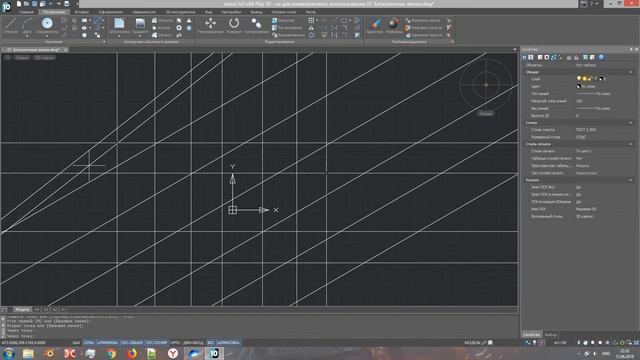This screenshot has height=360, width=640.
Task: Toggle СЕТКА grid mode in status bar
Action: pyautogui.click(x=89, y=343)
